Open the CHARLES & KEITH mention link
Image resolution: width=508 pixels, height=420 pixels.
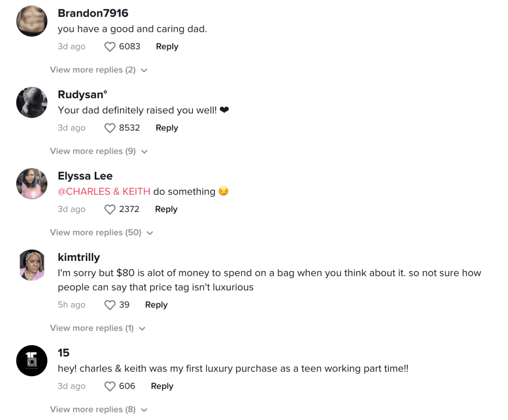(104, 191)
